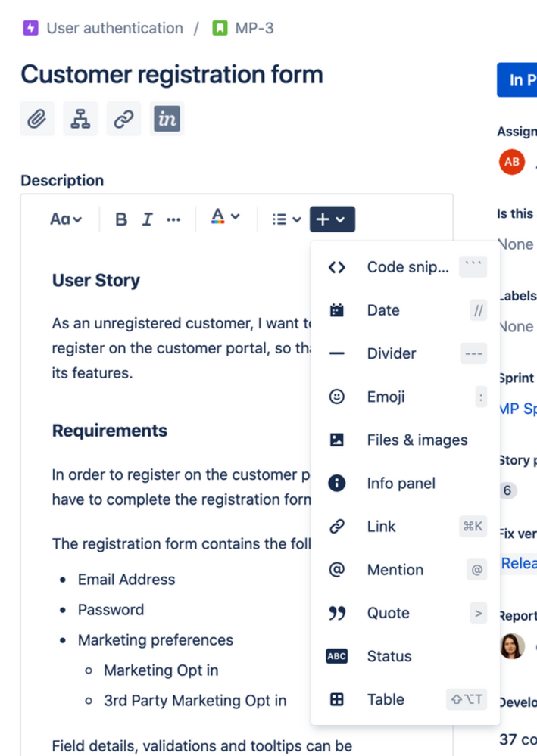
Task: Click the divider line icon
Action: click(337, 353)
